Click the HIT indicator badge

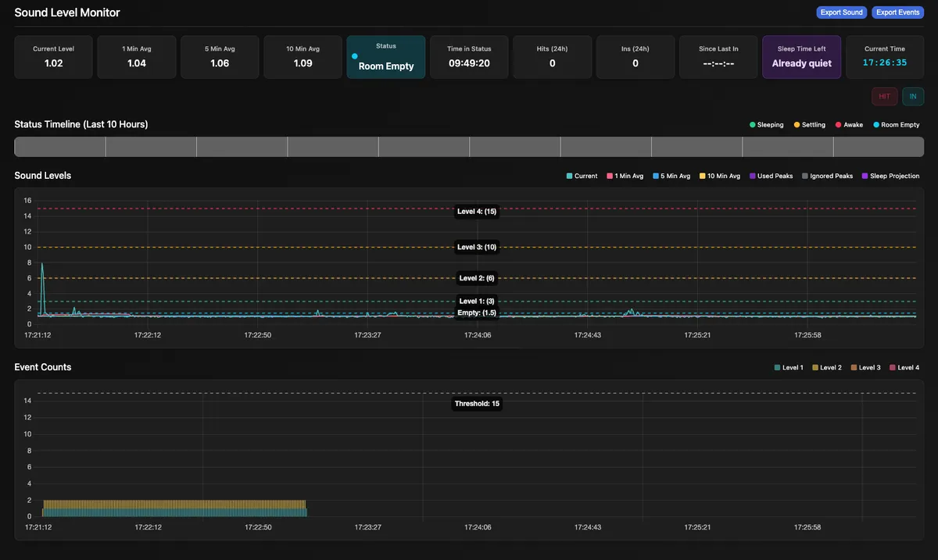pyautogui.click(x=884, y=96)
